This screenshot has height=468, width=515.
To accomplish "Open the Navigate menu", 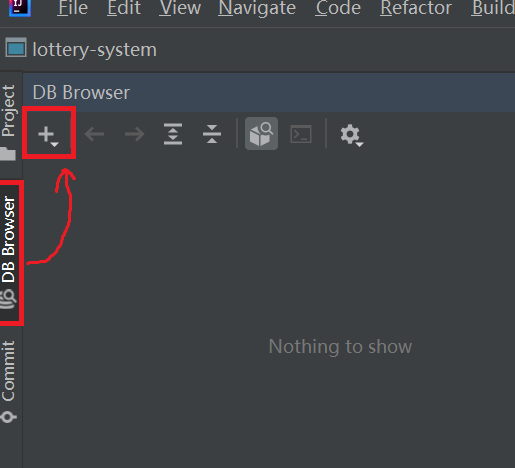I will pos(257,8).
